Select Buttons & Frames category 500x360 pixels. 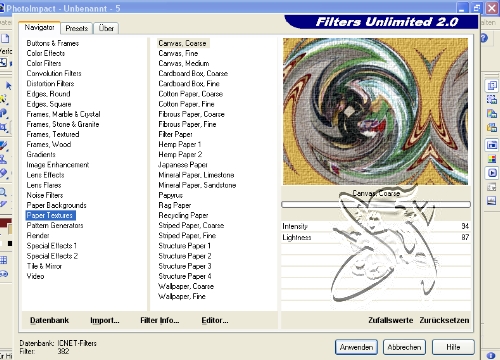[x=53, y=43]
